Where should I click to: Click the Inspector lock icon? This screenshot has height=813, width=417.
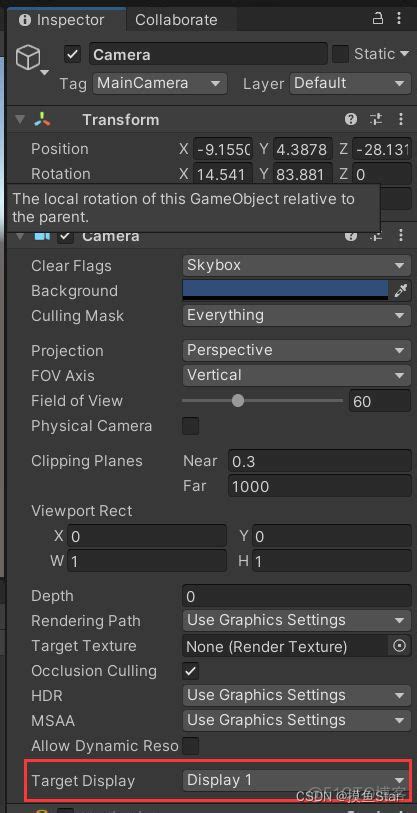pyautogui.click(x=378, y=19)
